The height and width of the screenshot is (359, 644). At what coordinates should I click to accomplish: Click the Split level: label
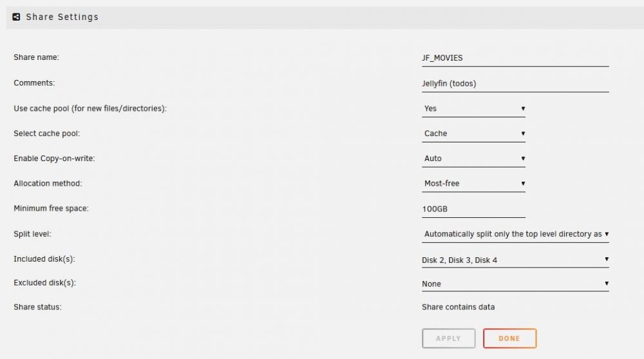[32, 234]
